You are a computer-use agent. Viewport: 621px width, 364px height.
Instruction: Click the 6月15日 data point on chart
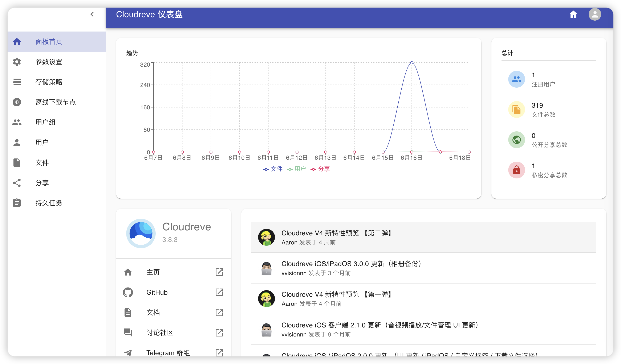coord(383,152)
